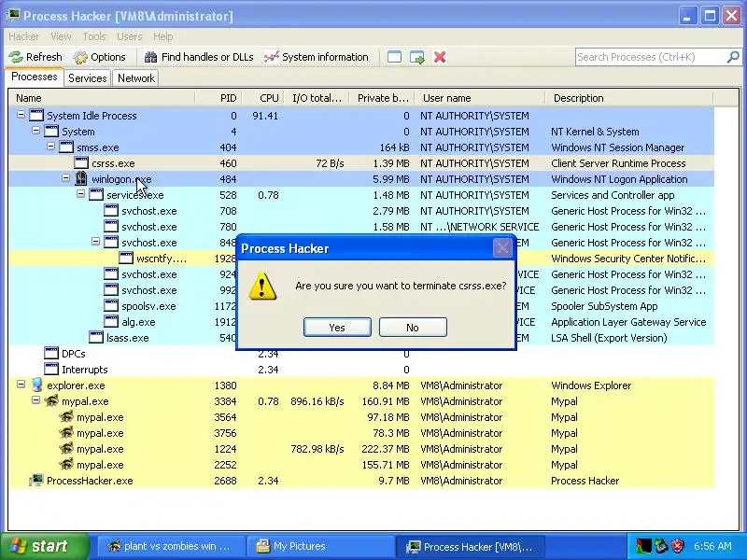Open the Tools menu
This screenshot has height=560, width=747.
(x=94, y=36)
